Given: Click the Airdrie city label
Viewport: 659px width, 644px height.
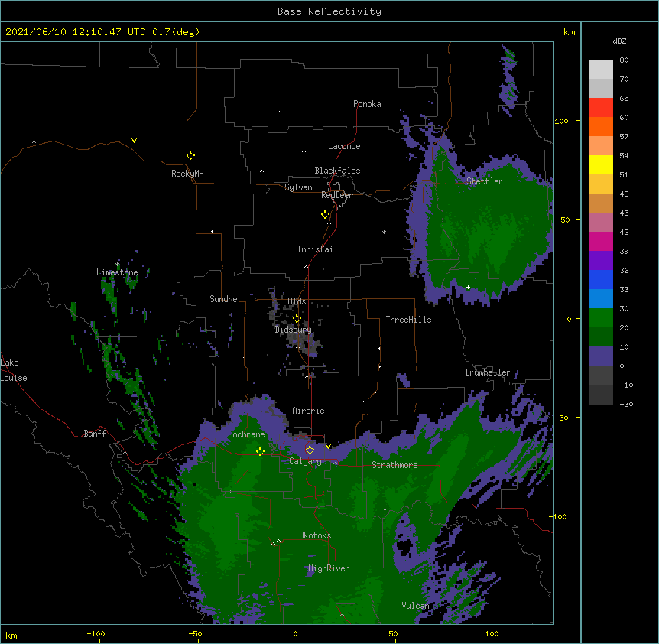Looking at the screenshot, I should point(309,411).
